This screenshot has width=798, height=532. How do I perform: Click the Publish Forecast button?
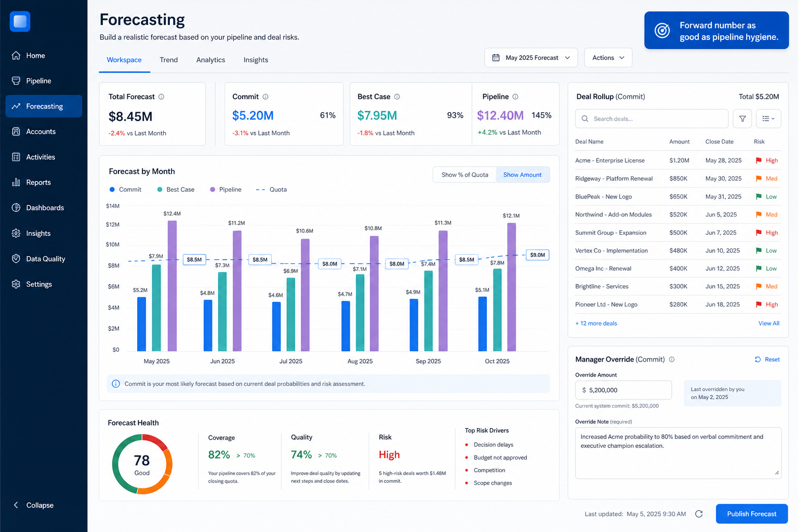pyautogui.click(x=752, y=514)
